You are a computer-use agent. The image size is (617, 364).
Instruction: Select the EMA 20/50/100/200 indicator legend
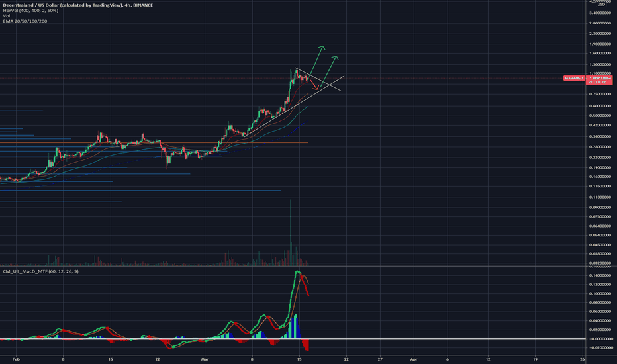[24, 21]
